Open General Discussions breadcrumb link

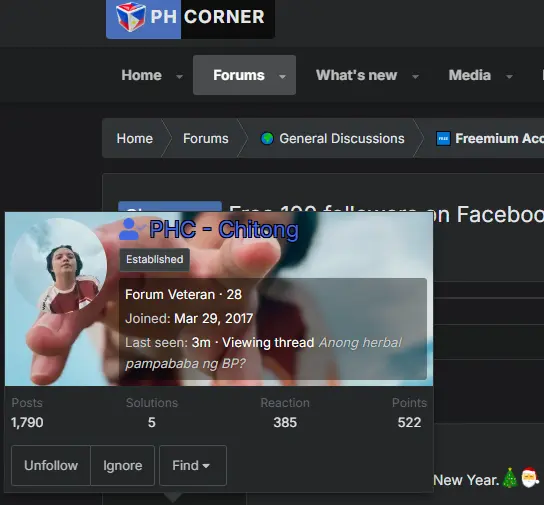tap(342, 138)
